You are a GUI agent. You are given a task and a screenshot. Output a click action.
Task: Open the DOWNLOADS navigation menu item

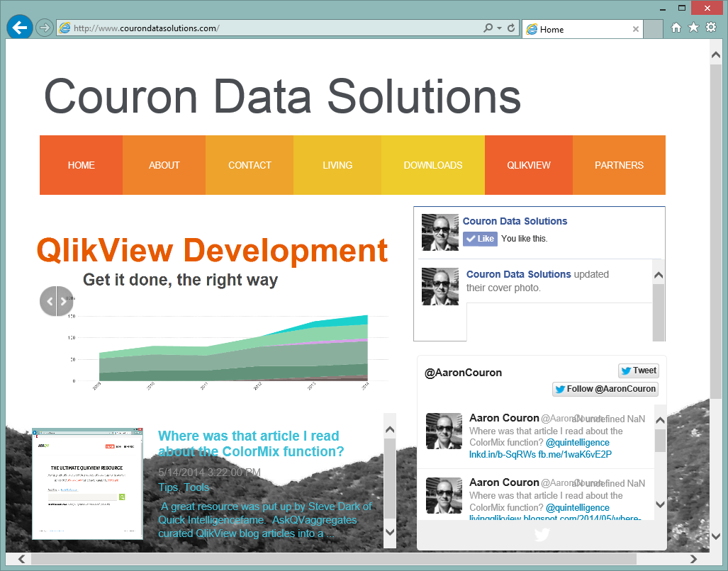[x=432, y=165]
